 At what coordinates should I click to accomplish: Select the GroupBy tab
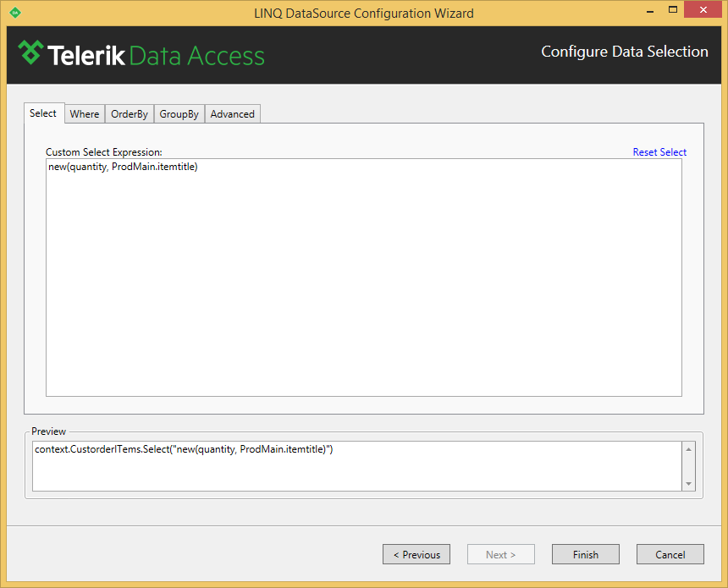pyautogui.click(x=179, y=114)
